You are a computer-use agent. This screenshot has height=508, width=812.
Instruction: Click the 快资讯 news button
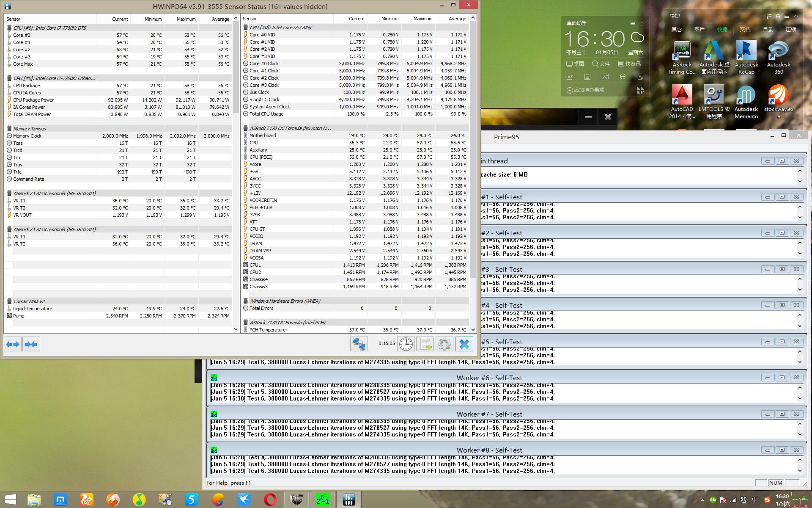tap(629, 63)
